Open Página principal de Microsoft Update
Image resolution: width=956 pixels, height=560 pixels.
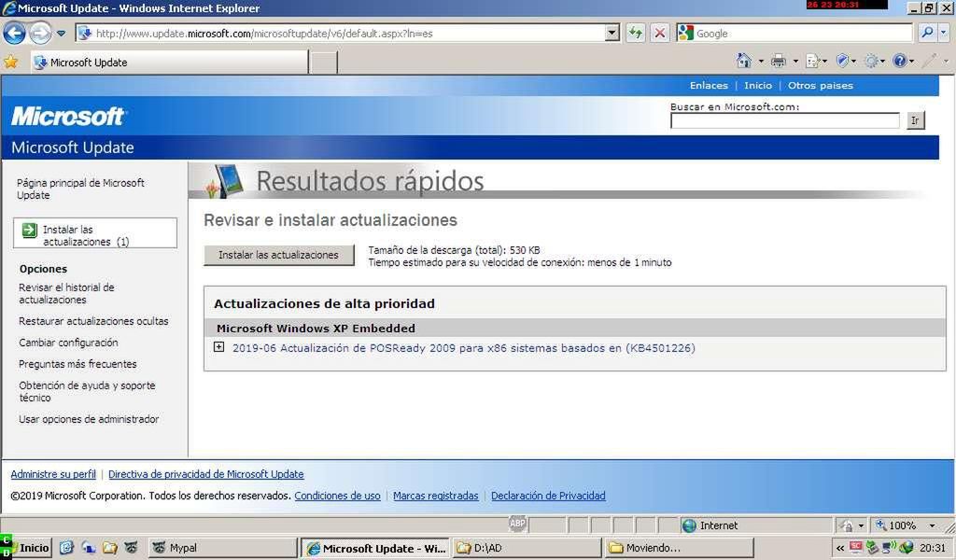pyautogui.click(x=80, y=189)
